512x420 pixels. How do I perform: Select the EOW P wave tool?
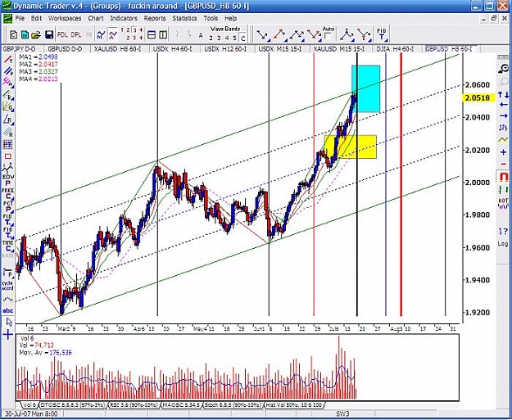(x=8, y=180)
